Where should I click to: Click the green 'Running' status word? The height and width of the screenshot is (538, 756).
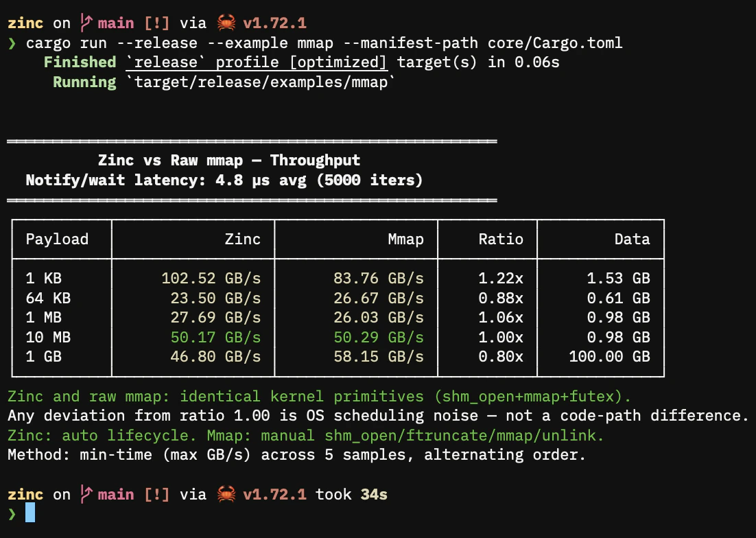pos(84,82)
